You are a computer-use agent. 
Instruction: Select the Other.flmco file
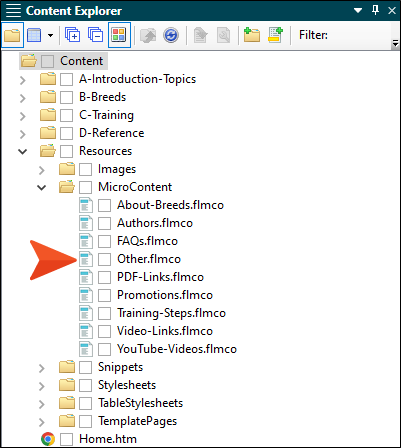(149, 259)
